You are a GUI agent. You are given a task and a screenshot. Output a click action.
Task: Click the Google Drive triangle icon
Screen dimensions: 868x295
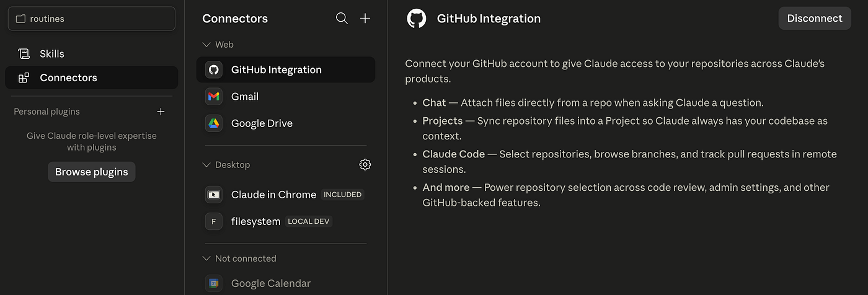[214, 123]
